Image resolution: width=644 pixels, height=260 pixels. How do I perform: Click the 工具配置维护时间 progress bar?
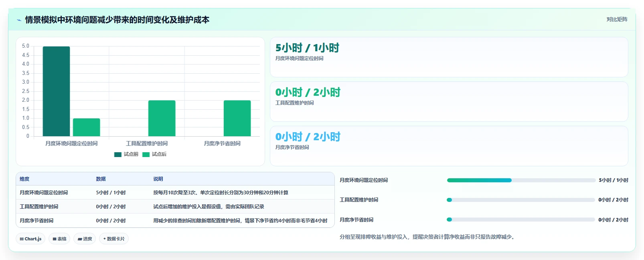click(x=521, y=200)
